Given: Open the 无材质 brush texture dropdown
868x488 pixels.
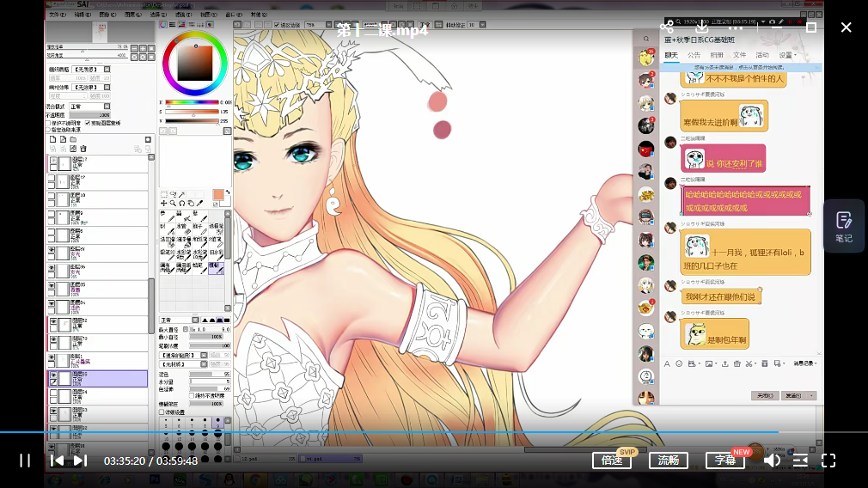Looking at the screenshot, I should click(x=183, y=364).
